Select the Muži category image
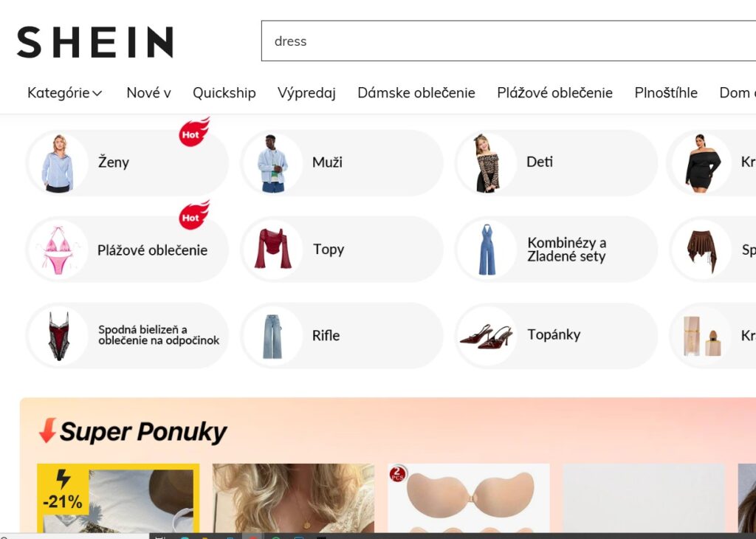Screen dimensions: 756x539 click(x=273, y=163)
